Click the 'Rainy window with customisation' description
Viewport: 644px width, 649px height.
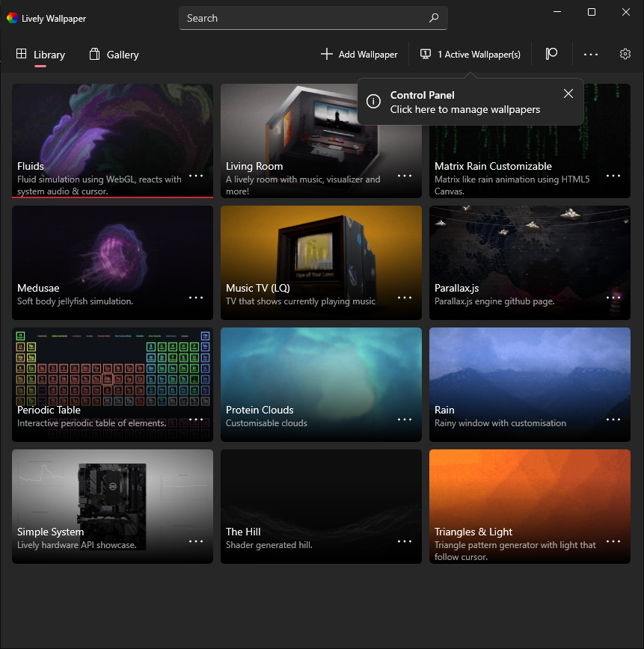(x=500, y=423)
